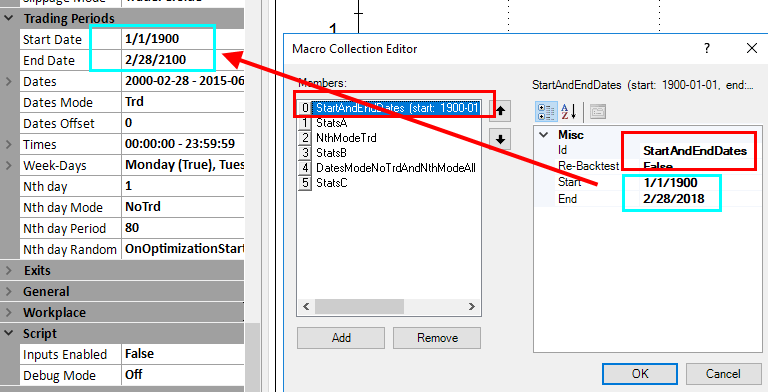Switch property grid to Categorized view
Screen dimensions: 768x392
pos(546,112)
